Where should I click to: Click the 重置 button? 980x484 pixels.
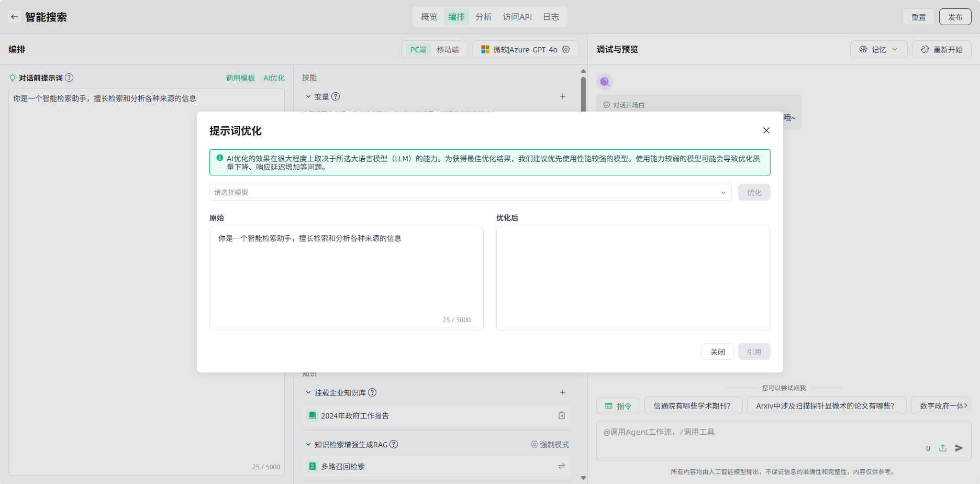click(x=919, y=17)
